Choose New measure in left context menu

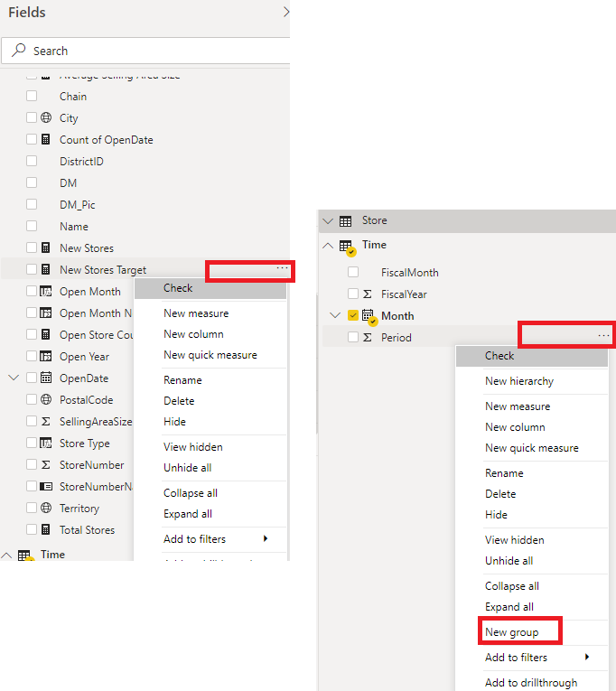pyautogui.click(x=196, y=313)
